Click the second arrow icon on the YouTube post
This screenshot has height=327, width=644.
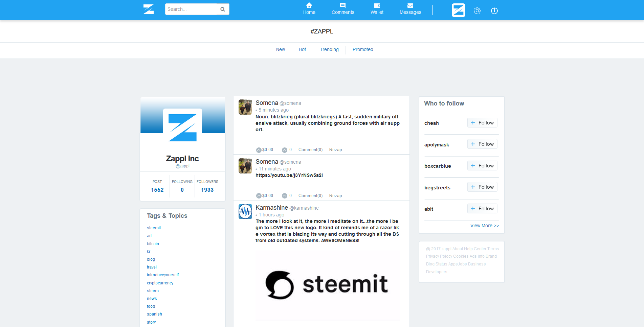285,196
